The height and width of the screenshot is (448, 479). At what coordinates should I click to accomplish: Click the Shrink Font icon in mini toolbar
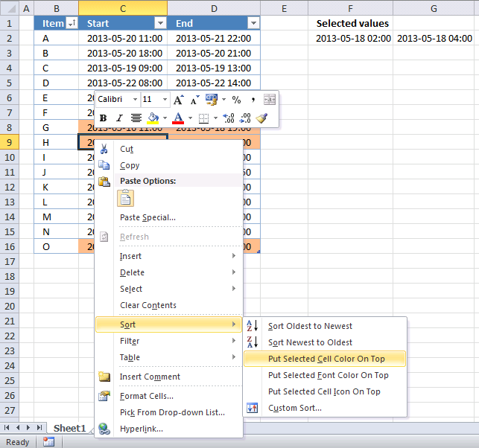194,100
